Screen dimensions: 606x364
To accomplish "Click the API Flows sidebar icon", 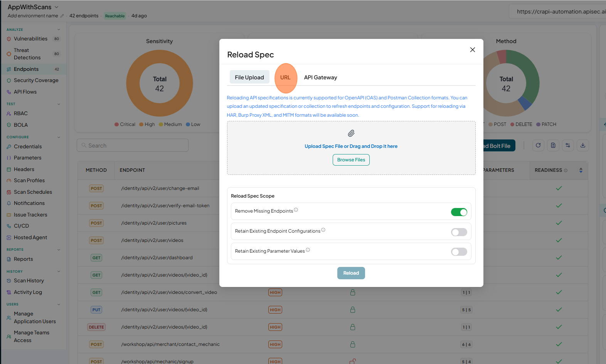I will 9,92.
